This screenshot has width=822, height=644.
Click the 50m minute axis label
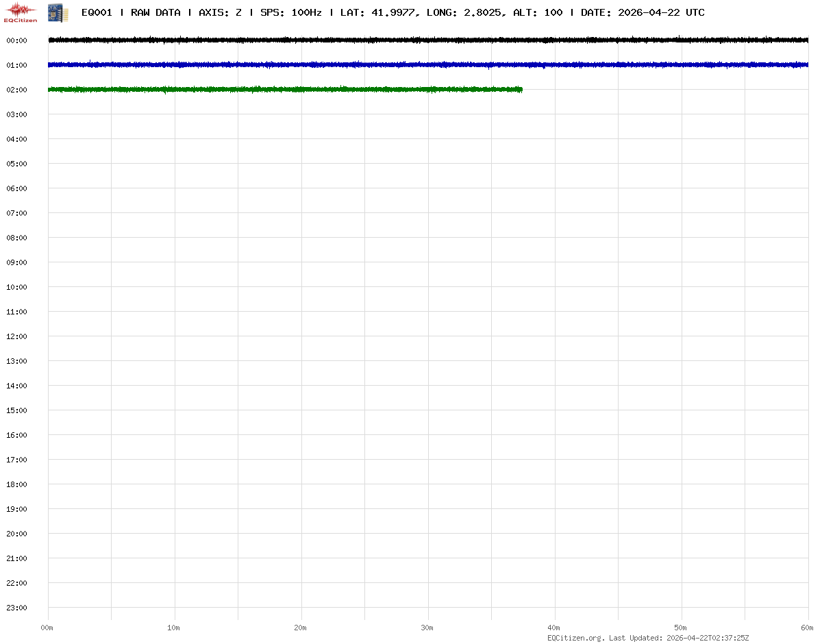click(681, 628)
